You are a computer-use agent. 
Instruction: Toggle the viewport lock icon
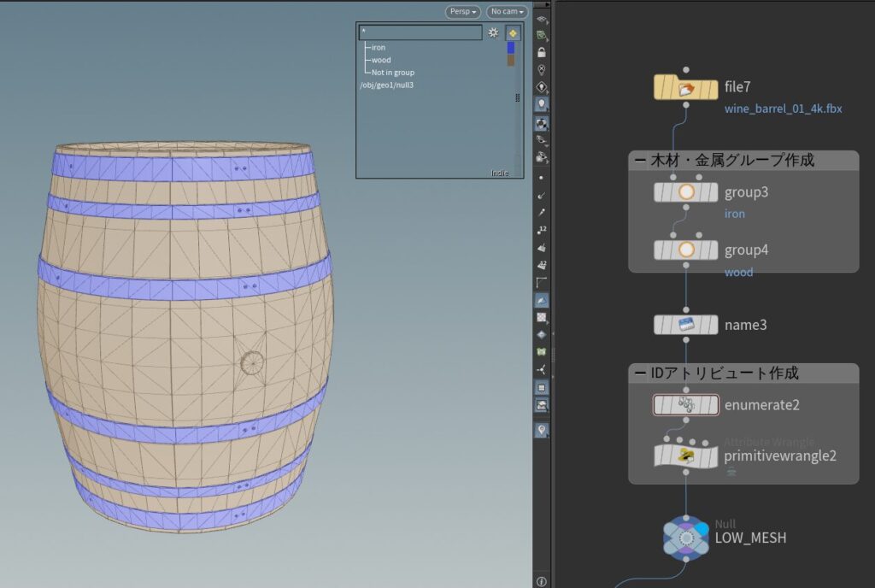541,52
